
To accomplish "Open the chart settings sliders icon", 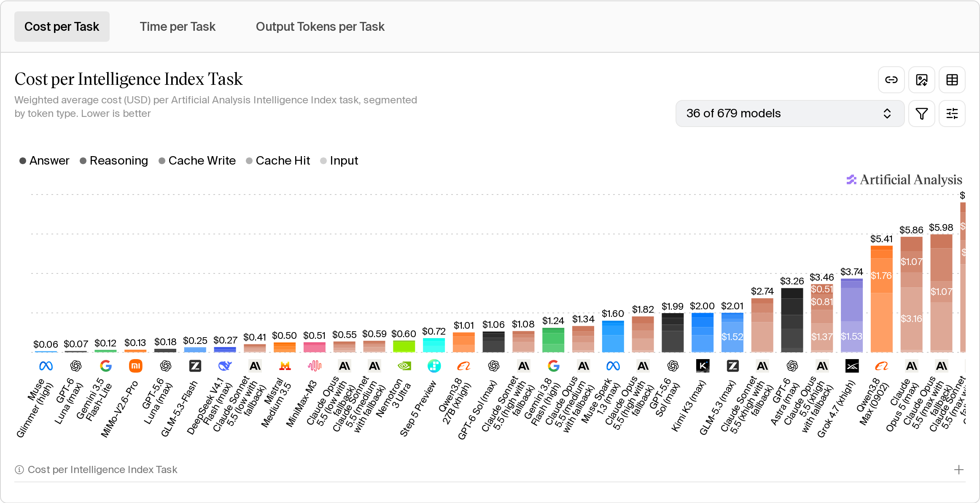I will click(952, 114).
